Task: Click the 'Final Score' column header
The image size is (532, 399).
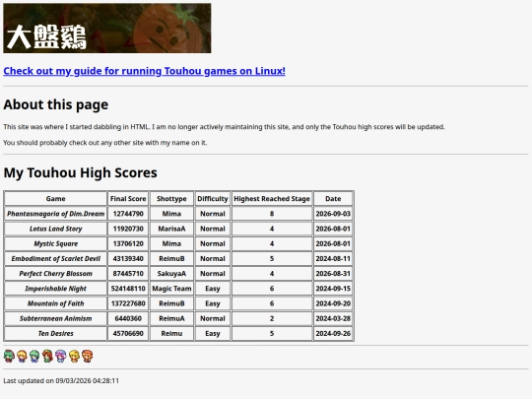Action: (128, 199)
